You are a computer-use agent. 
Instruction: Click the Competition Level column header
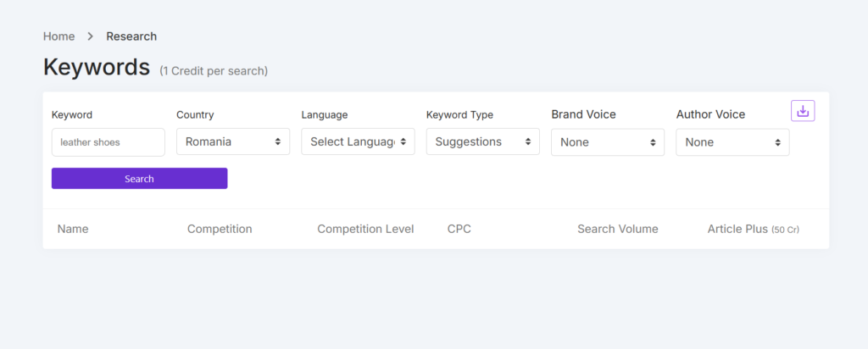[365, 229]
